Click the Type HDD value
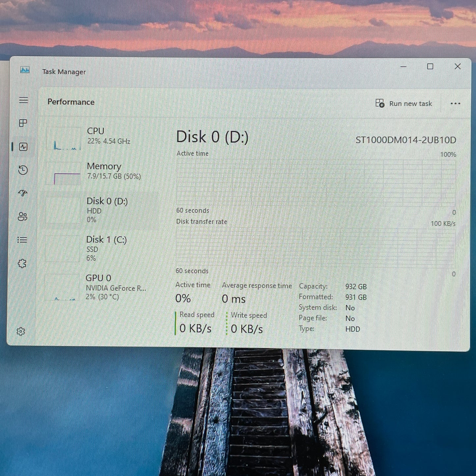 (352, 329)
